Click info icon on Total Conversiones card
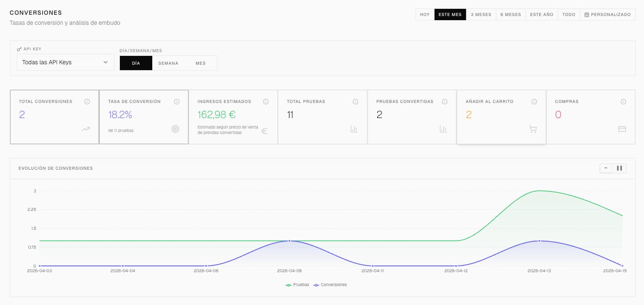This screenshot has width=644, height=305. [87, 102]
